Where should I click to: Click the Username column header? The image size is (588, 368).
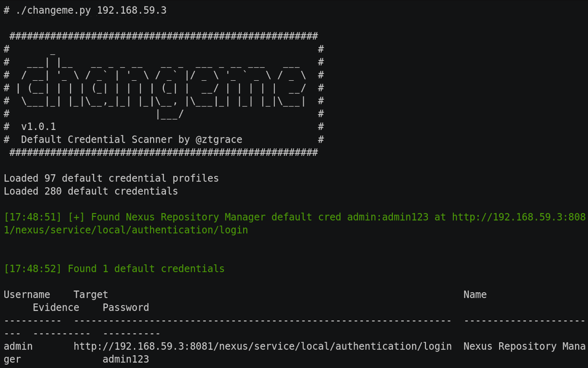(27, 295)
